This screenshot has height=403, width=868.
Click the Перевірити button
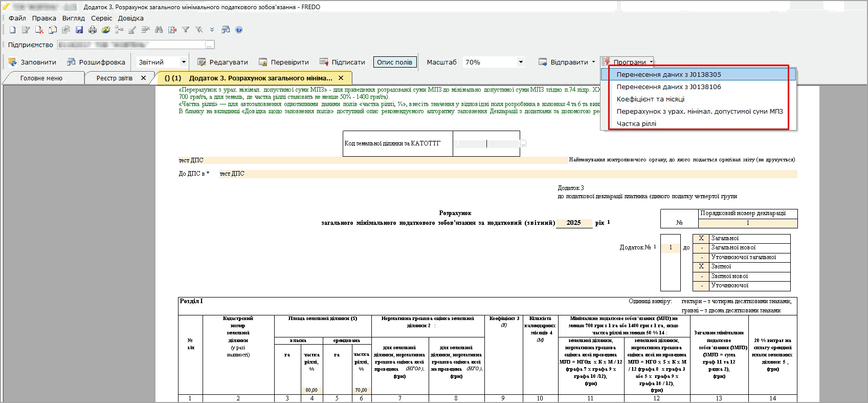[x=284, y=62]
